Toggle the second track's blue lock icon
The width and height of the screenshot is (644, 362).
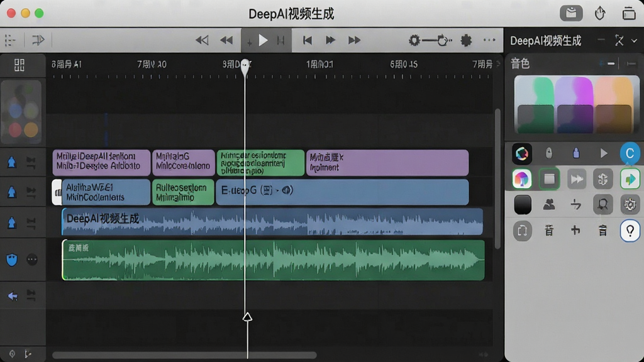(11, 192)
